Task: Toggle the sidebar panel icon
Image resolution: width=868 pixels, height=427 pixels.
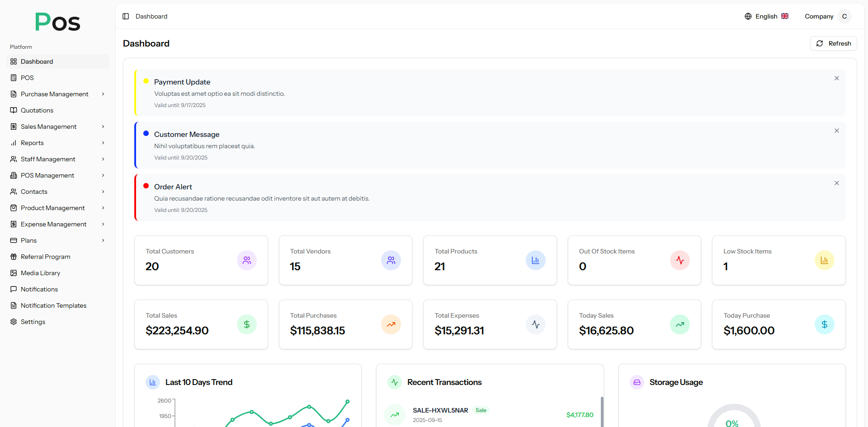Action: (126, 16)
